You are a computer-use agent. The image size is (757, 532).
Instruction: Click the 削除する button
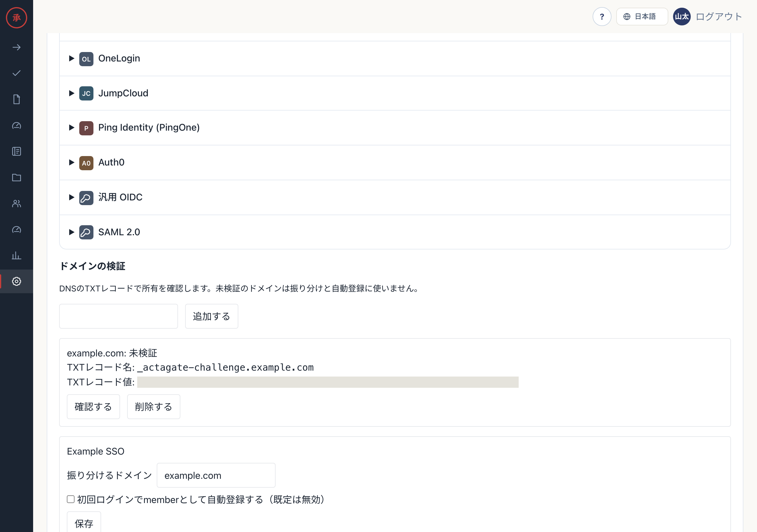[154, 406]
